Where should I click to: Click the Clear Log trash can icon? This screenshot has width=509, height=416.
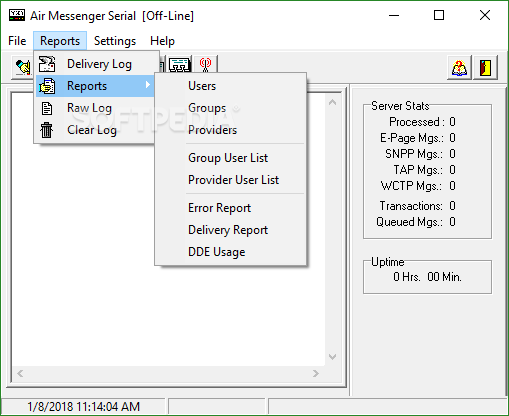click(47, 130)
